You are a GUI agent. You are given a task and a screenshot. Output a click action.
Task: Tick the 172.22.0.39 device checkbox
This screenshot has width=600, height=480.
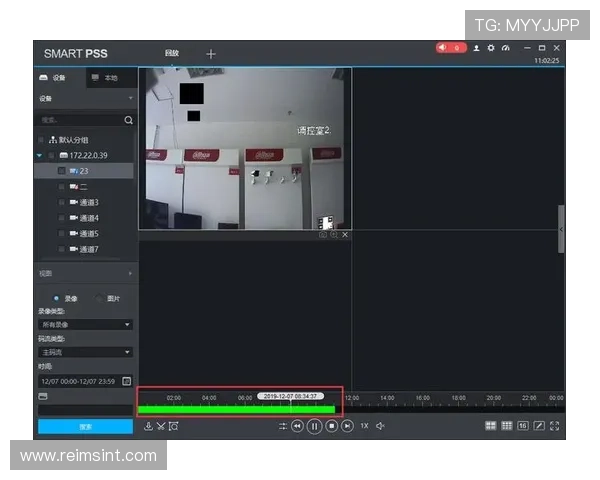[x=51, y=155]
